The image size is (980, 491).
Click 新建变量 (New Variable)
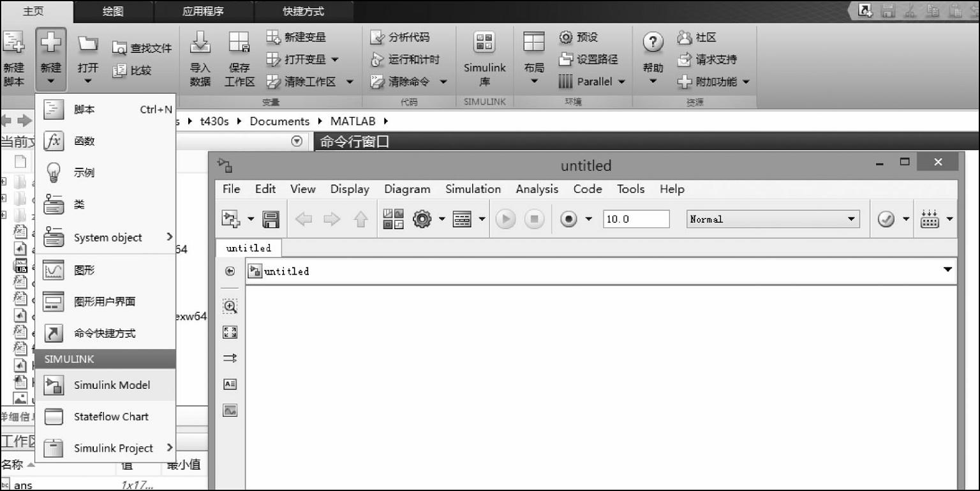pos(296,37)
